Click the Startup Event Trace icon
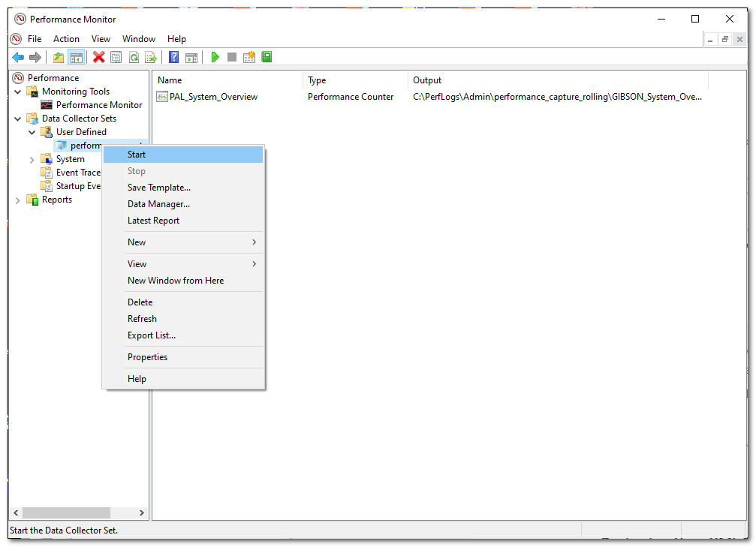Screen dimensions: 756x547 click(x=47, y=186)
